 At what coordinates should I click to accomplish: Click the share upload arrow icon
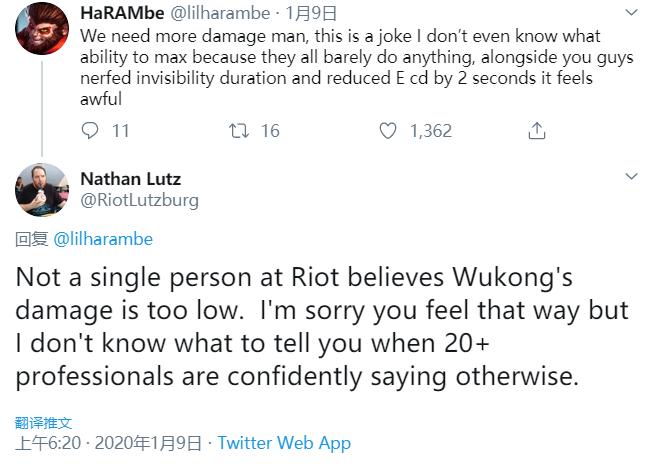click(x=536, y=131)
